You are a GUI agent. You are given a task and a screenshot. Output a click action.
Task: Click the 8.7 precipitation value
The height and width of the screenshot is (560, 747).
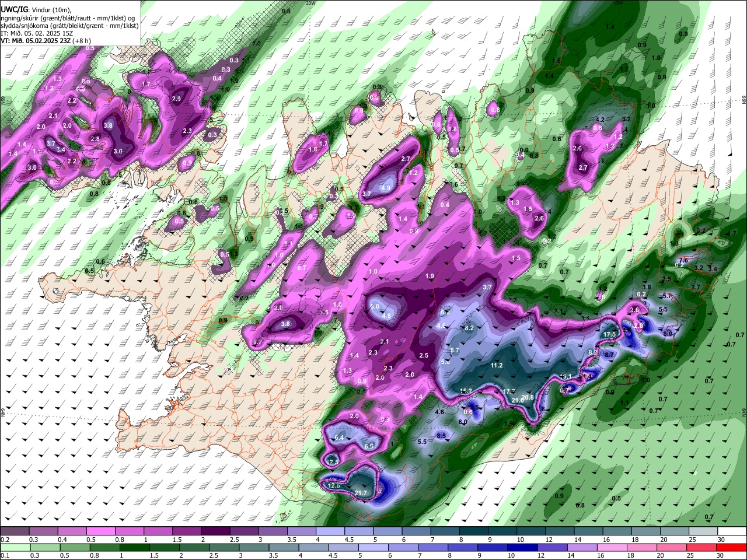pos(609,355)
